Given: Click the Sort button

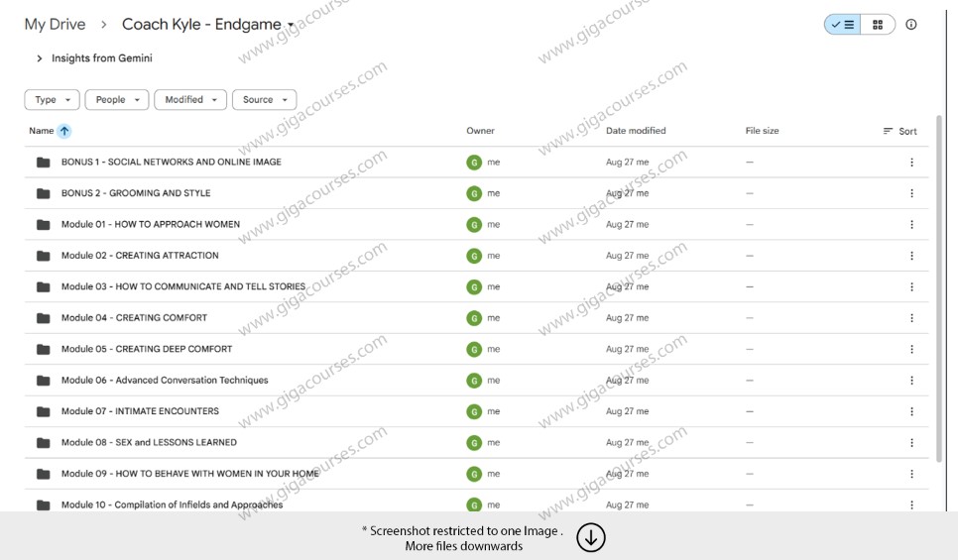Looking at the screenshot, I should click(899, 131).
